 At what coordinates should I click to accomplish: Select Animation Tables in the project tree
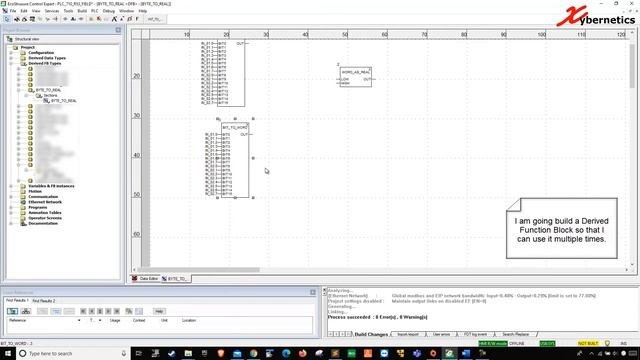(x=44, y=213)
